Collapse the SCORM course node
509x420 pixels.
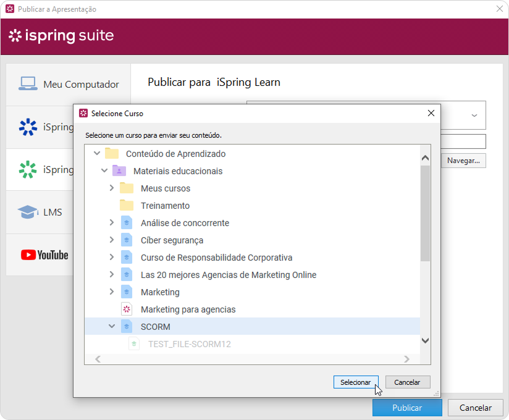tap(112, 327)
